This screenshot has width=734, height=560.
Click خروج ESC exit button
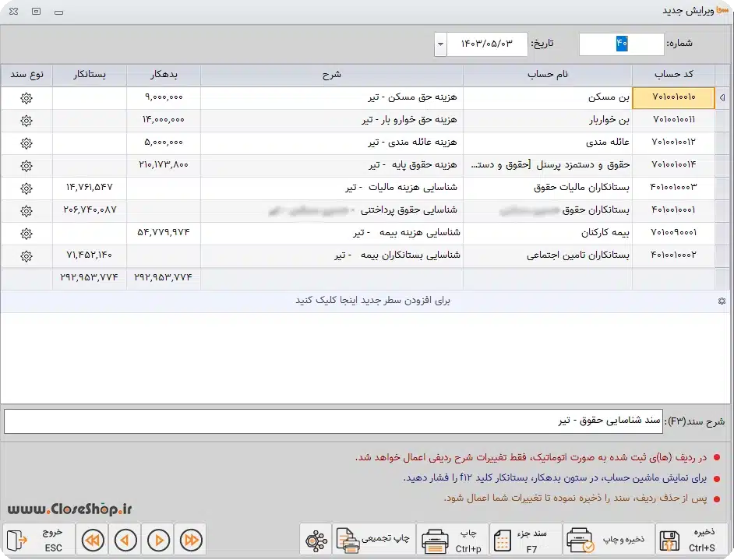tap(39, 540)
